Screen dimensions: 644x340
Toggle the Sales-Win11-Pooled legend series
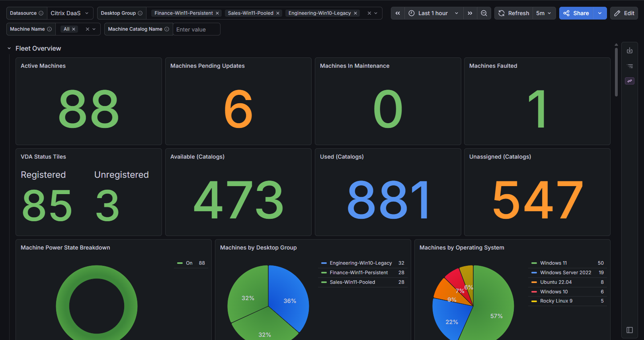click(x=352, y=282)
